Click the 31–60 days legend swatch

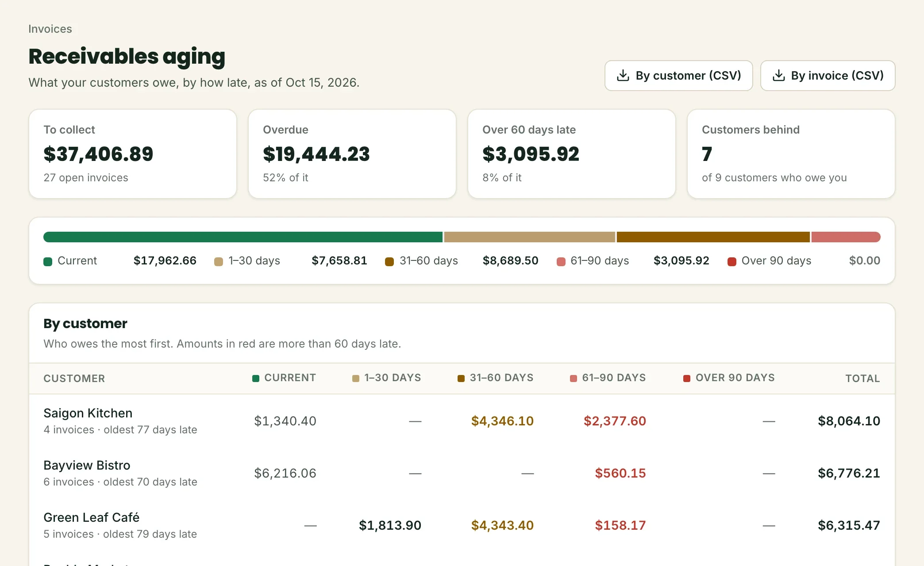click(x=389, y=261)
